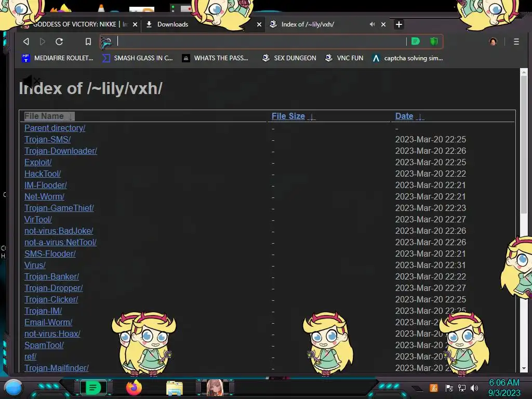Open the IM-Flooder/ folder
Image resolution: width=532 pixels, height=399 pixels.
click(46, 185)
